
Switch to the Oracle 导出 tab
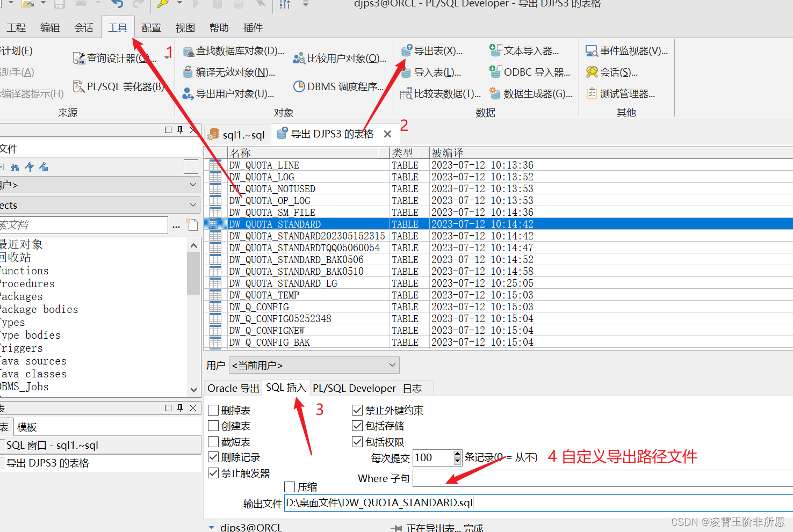233,388
